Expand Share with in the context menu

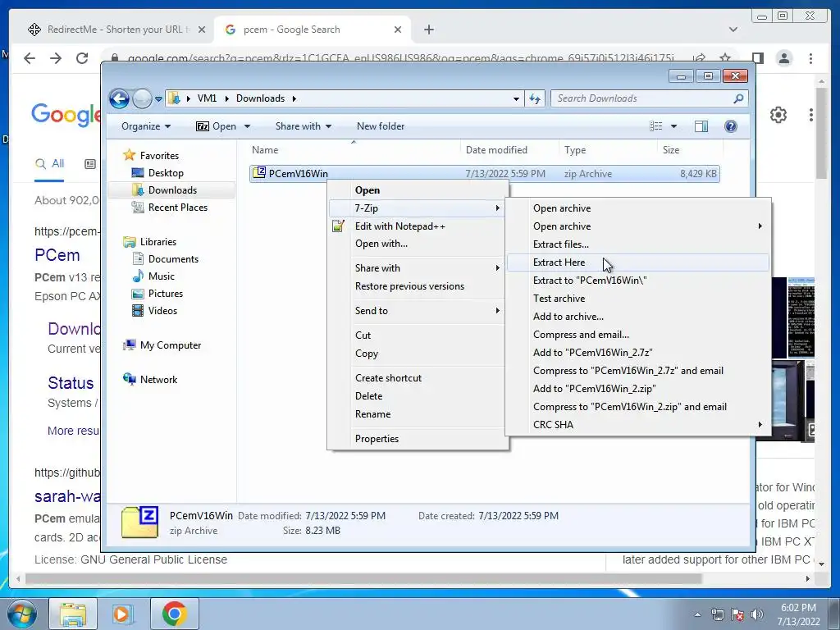[418, 268]
